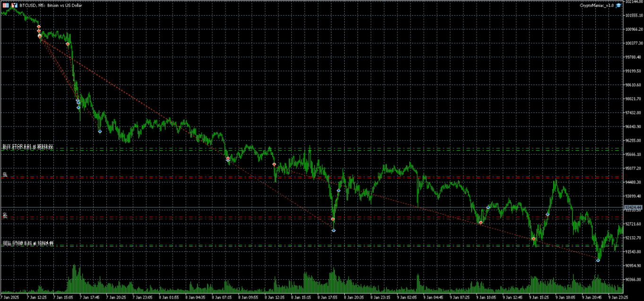The image size is (644, 301).
Task: Select the current price tag 93424.44
Action: click(x=633, y=207)
